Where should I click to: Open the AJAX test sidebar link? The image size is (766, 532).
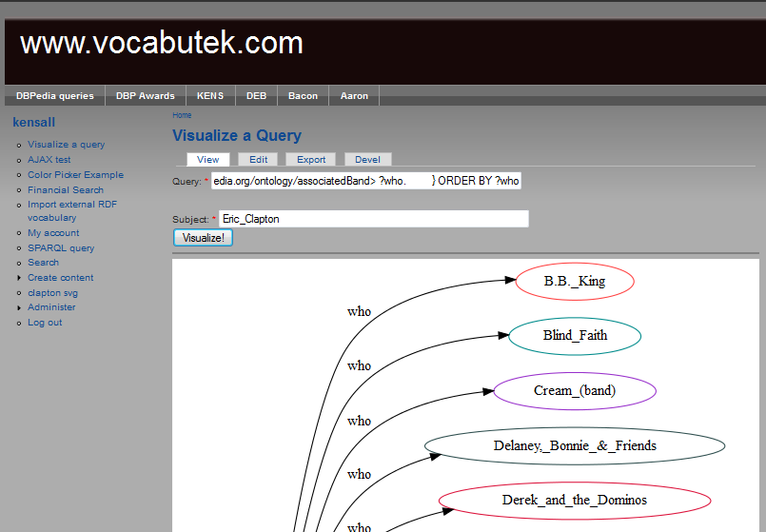click(x=49, y=160)
